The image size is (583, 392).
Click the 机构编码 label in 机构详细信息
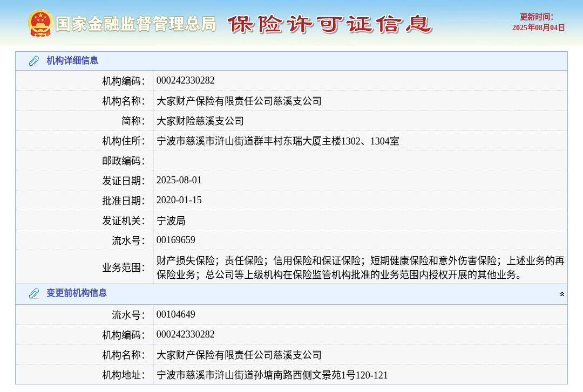(124, 81)
